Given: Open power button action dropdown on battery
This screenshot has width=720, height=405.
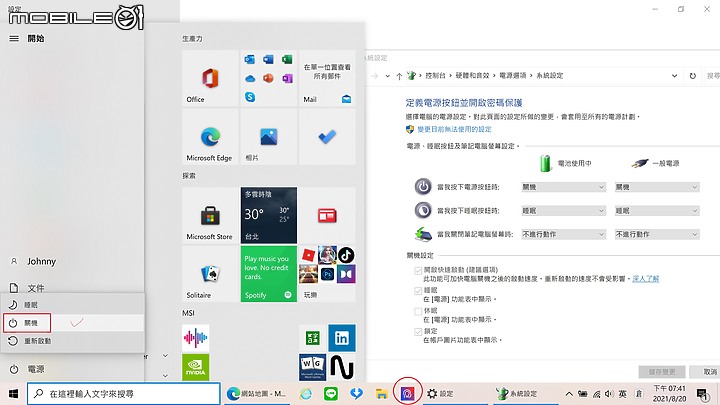Looking at the screenshot, I should pos(563,187).
